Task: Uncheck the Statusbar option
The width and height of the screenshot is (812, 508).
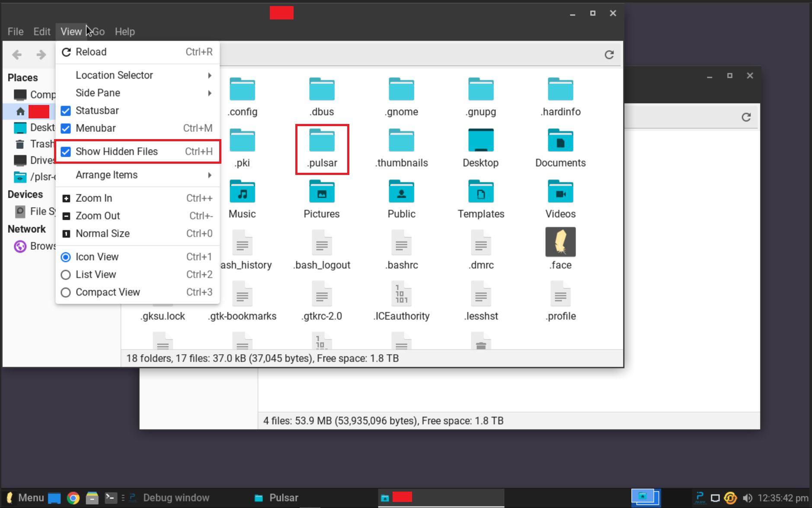Action: click(x=97, y=111)
